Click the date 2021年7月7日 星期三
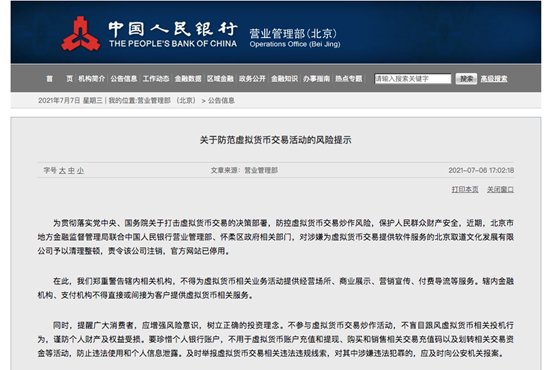 70,101
